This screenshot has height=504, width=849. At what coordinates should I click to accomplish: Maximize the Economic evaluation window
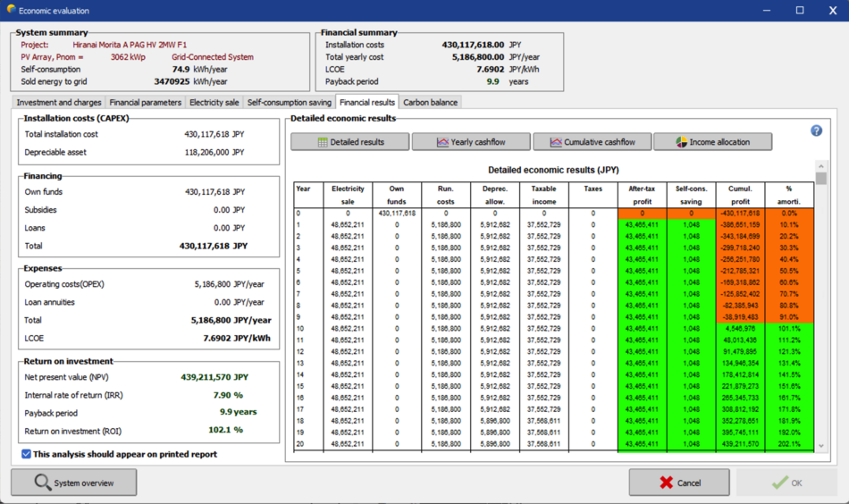799,10
